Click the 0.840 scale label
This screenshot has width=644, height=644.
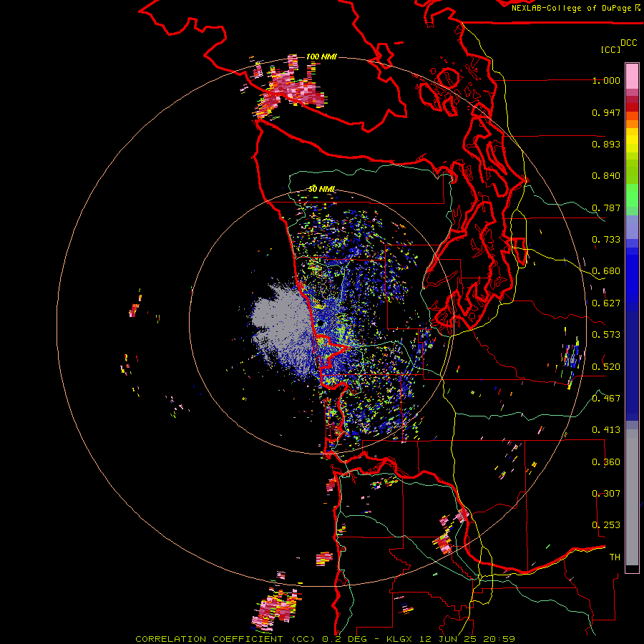coord(606,176)
